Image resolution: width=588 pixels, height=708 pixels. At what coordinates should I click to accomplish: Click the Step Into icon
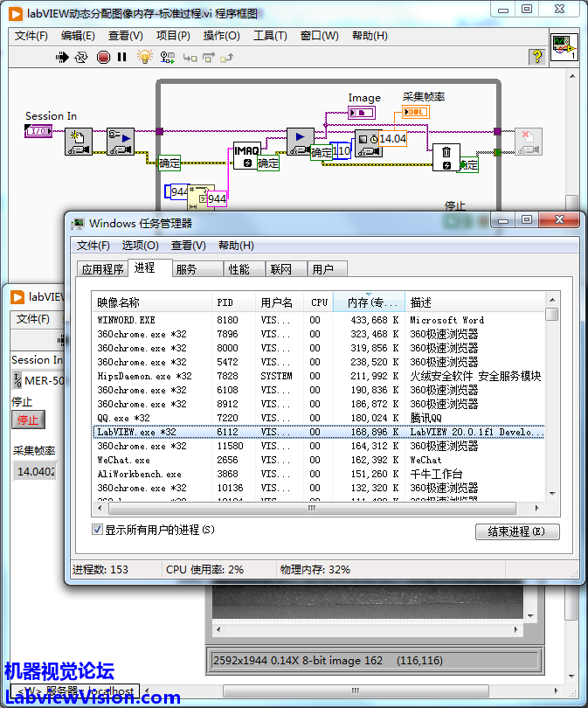coord(190,58)
